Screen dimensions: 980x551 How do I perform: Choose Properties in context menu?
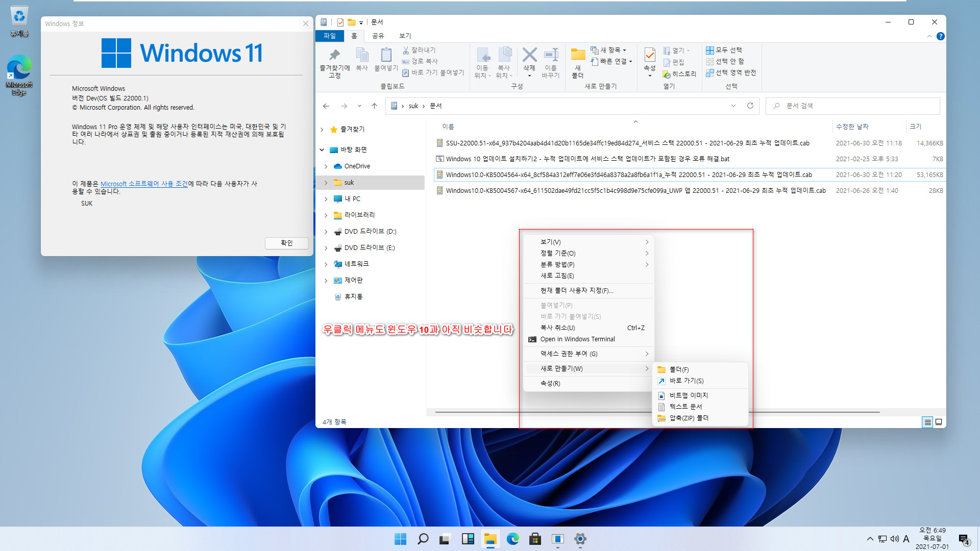point(589,383)
